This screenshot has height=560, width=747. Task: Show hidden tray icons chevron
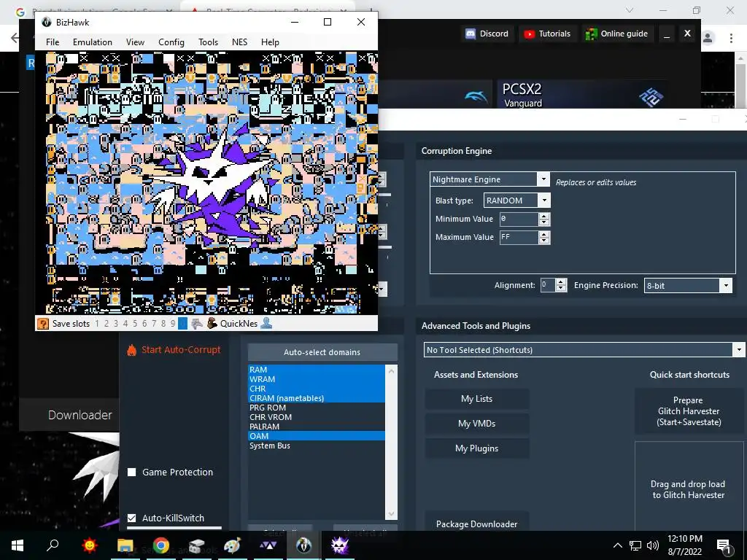(x=617, y=545)
